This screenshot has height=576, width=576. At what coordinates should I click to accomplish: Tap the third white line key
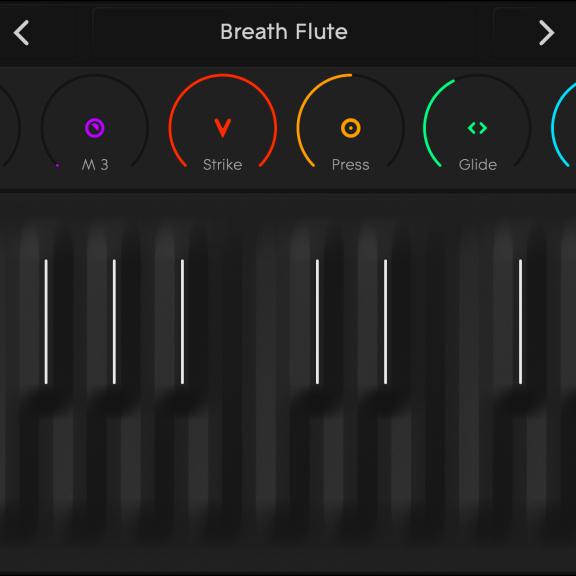pos(182,322)
